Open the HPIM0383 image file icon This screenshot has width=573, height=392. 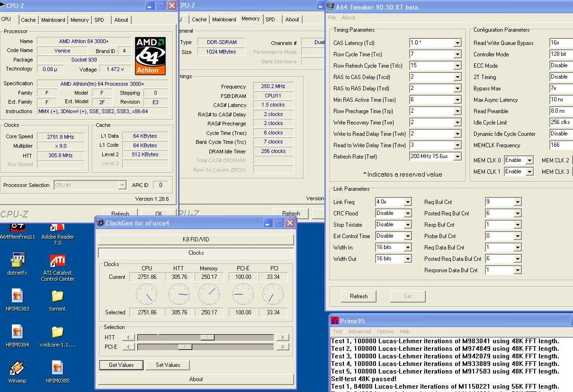click(x=18, y=300)
